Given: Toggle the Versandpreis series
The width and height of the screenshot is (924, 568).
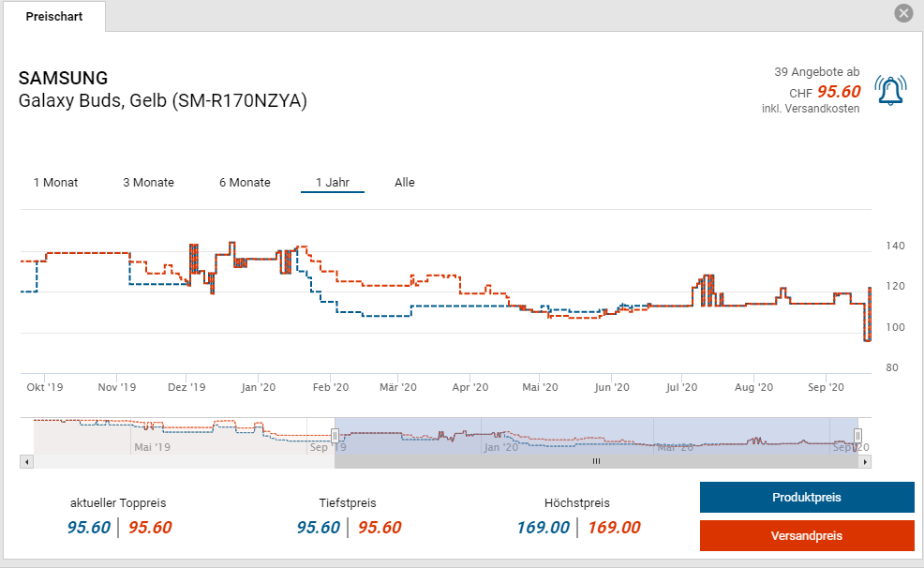Looking at the screenshot, I should coord(806,535).
